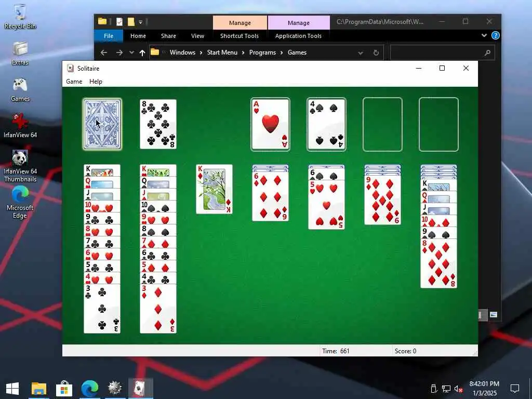This screenshot has width=532, height=399.
Task: Select the 3 of clubs in first column
Action: [x=102, y=309]
